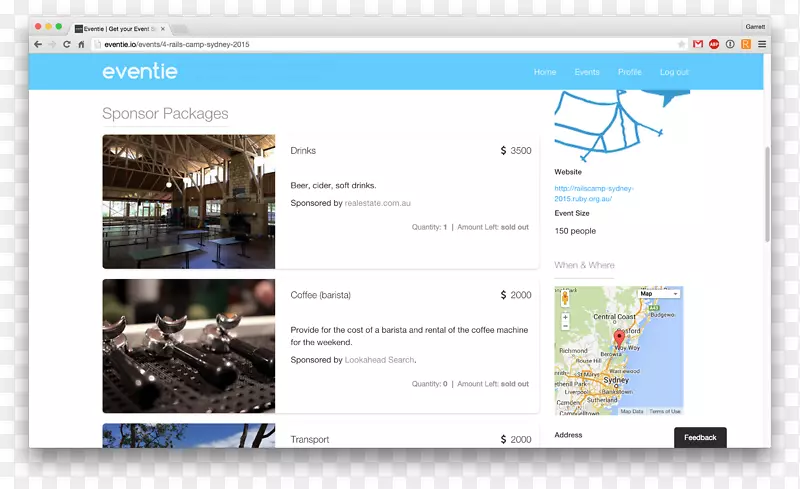Reload the page with the refresh icon

67,45
